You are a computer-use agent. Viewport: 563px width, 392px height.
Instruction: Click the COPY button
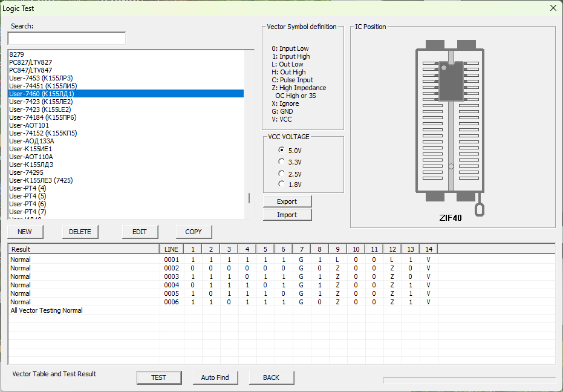194,232
